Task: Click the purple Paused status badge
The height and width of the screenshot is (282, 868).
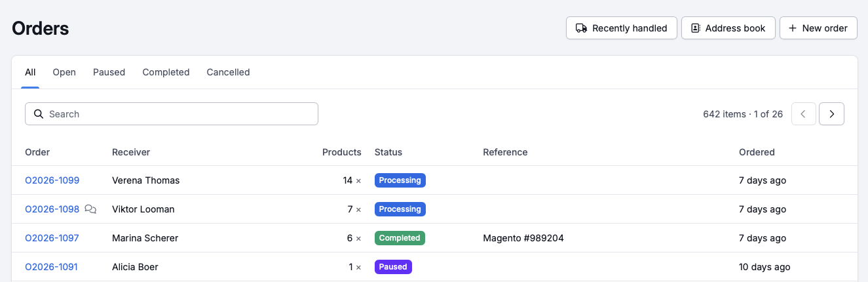Action: pos(393,267)
